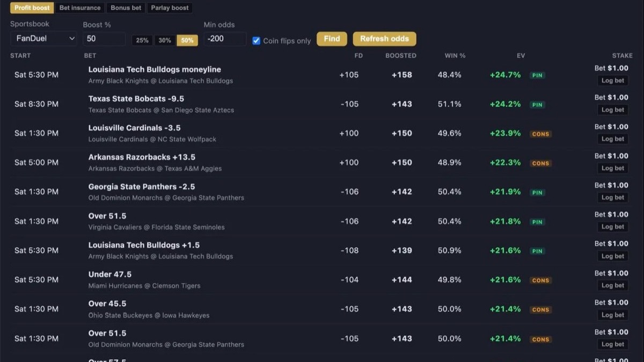Select the 25% boost preset
The height and width of the screenshot is (362, 644).
(142, 40)
